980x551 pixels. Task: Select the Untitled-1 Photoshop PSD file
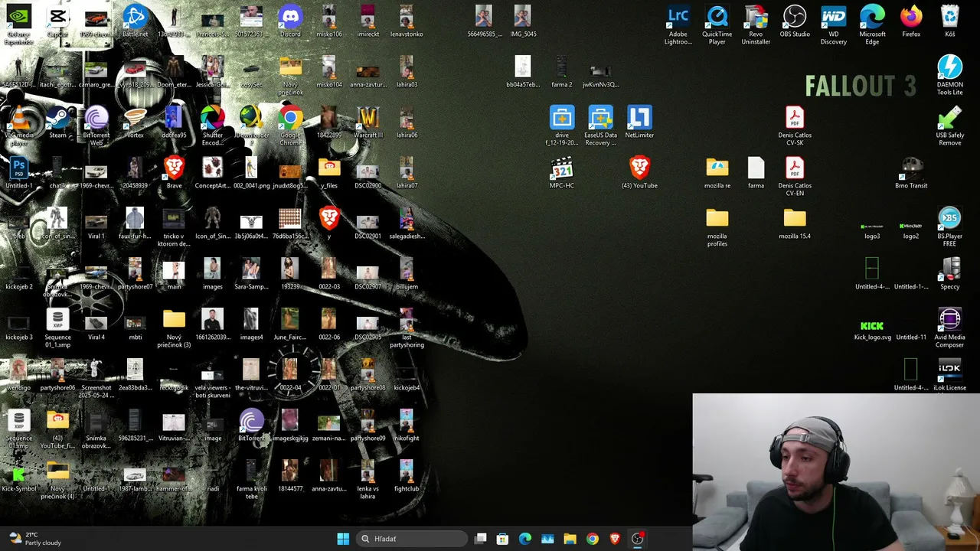(x=19, y=173)
